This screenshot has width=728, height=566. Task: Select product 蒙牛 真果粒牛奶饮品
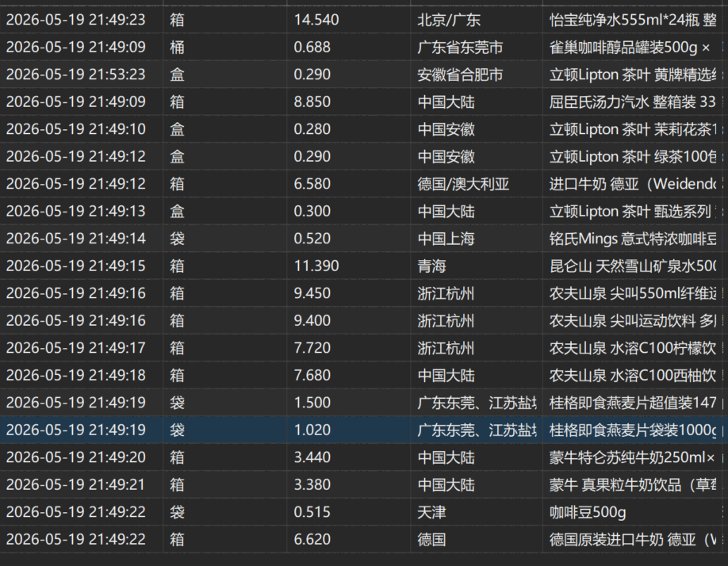point(633,485)
